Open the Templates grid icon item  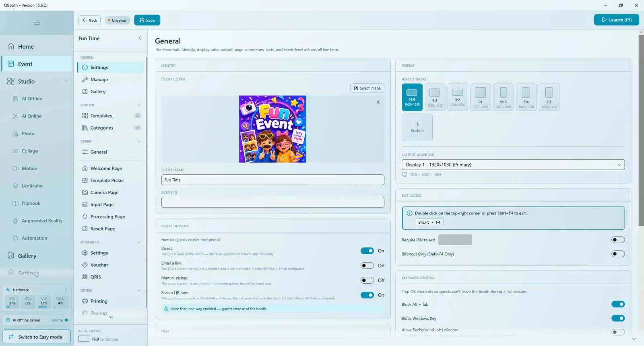coord(85,116)
